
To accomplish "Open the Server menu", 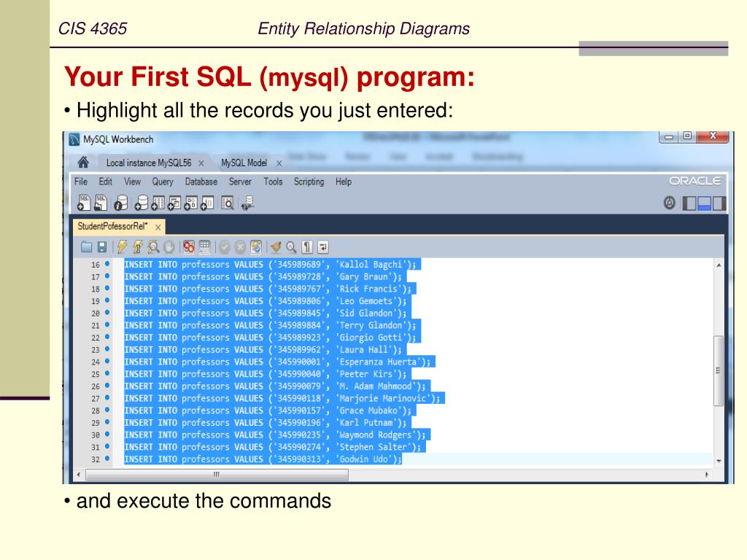I will [240, 182].
